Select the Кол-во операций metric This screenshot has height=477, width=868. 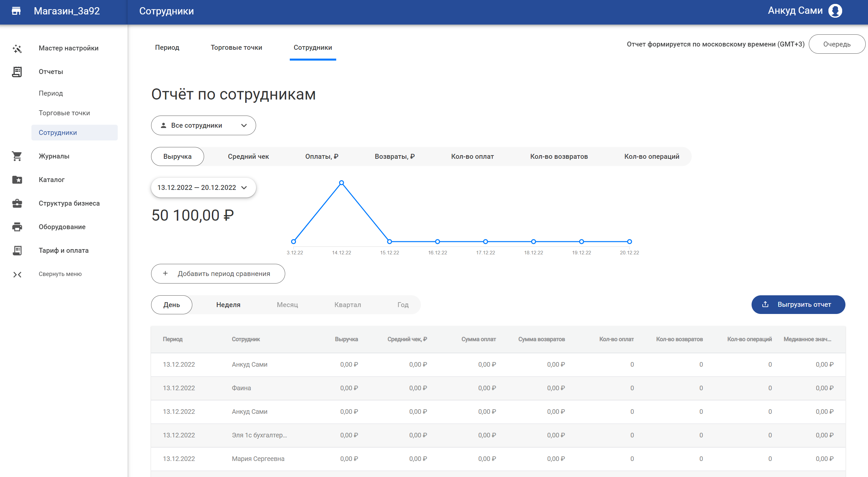[x=651, y=156]
